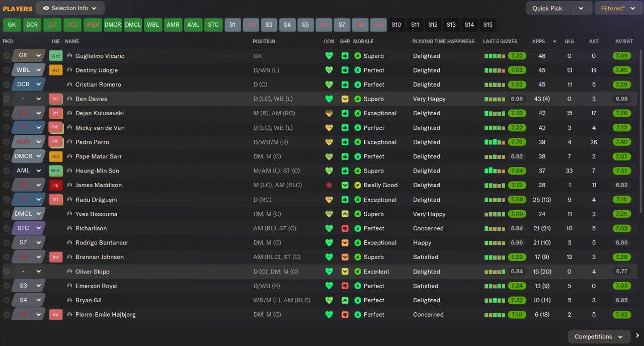The height and width of the screenshot is (346, 644).
Task: Click the Rst status icon for Destiny Udogie
Action: coord(56,70)
